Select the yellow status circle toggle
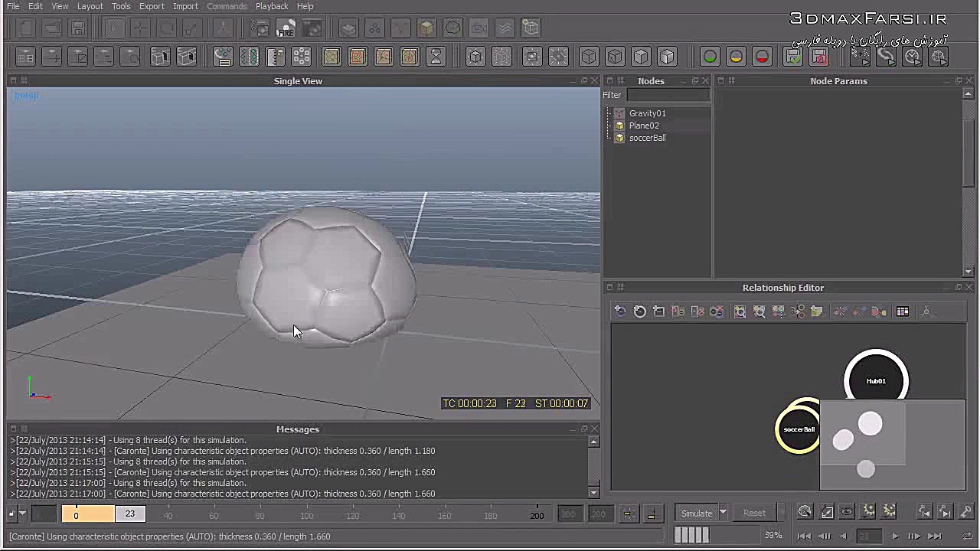The width and height of the screenshot is (980, 551). tap(736, 57)
